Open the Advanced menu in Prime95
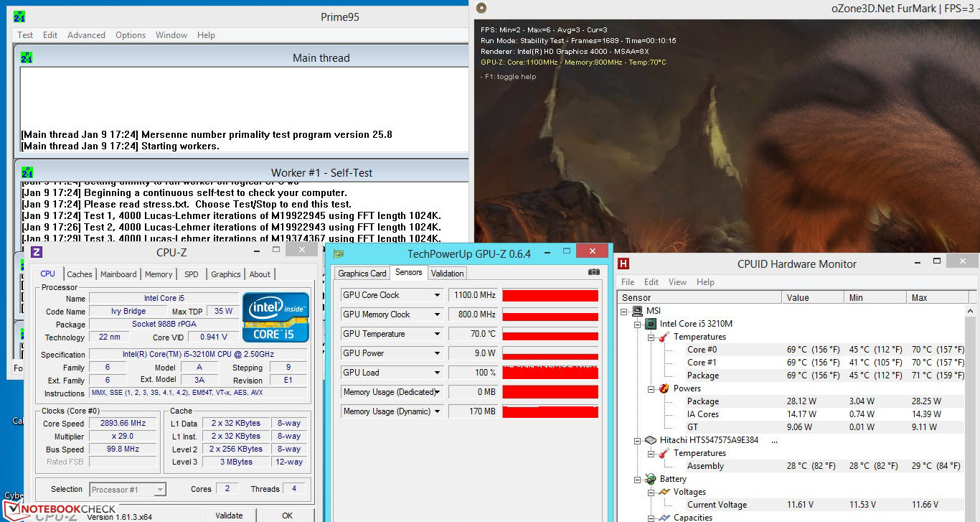 coord(86,35)
